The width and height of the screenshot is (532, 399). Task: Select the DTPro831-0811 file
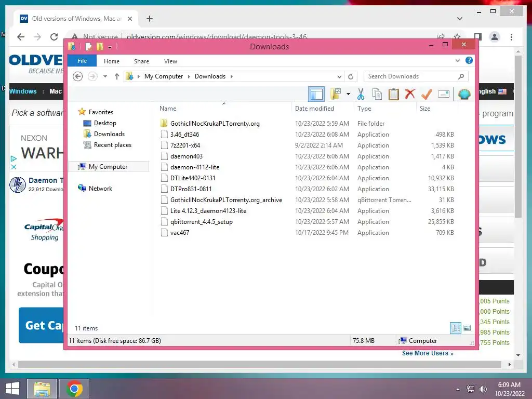[x=191, y=189]
